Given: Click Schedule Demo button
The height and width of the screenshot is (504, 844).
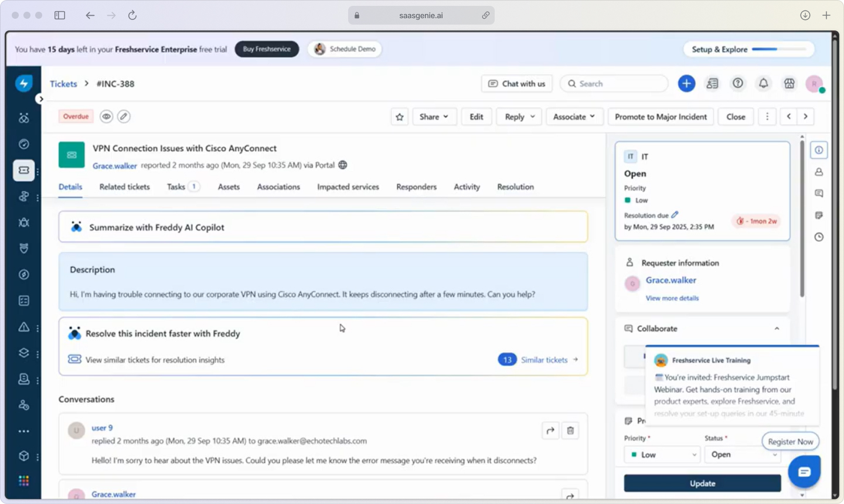Looking at the screenshot, I should (345, 49).
